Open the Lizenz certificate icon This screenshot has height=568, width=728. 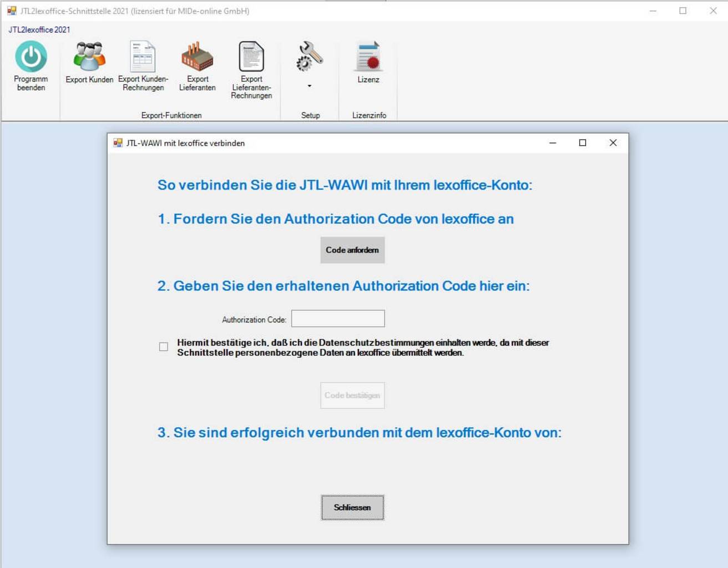(368, 57)
